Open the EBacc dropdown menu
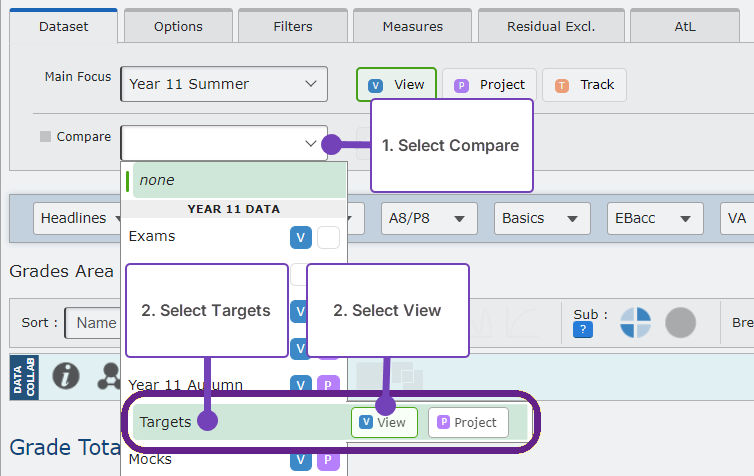Image resolution: width=754 pixels, height=476 pixels. pos(655,218)
